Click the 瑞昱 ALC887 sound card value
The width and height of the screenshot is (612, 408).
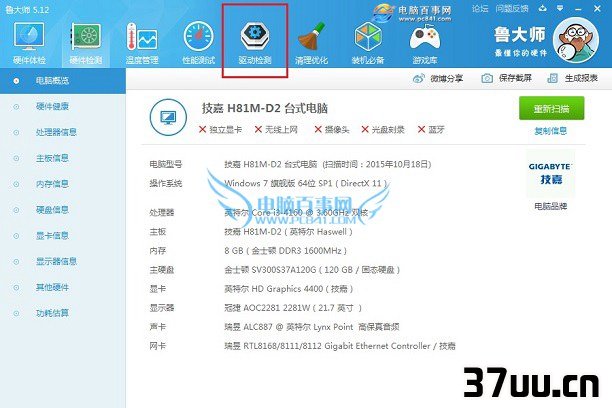click(312, 327)
